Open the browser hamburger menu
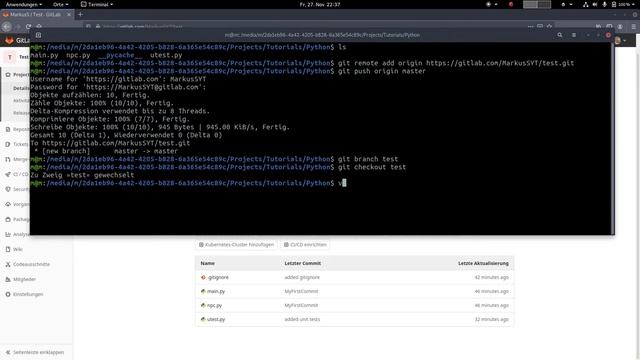The height and width of the screenshot is (360, 640). (633, 27)
